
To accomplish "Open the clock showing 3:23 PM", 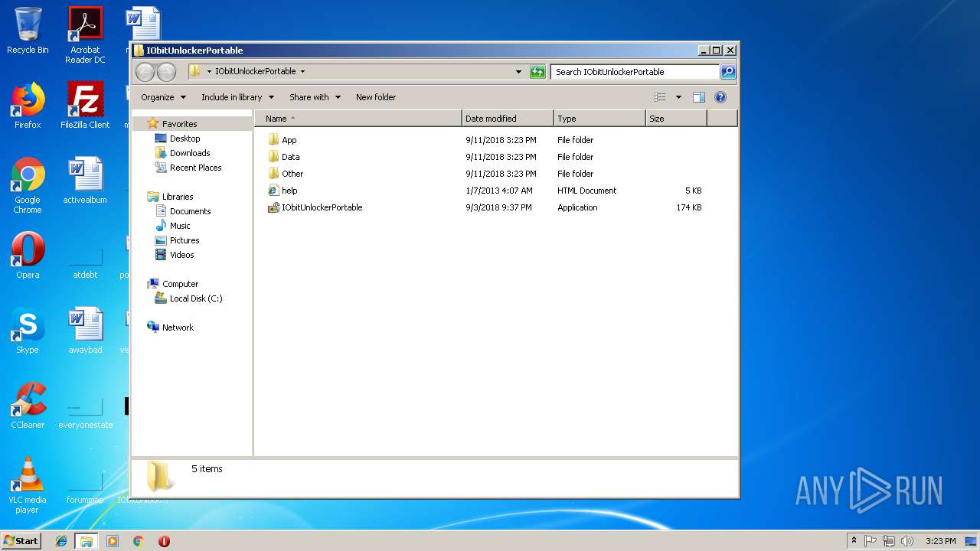I will (x=940, y=541).
